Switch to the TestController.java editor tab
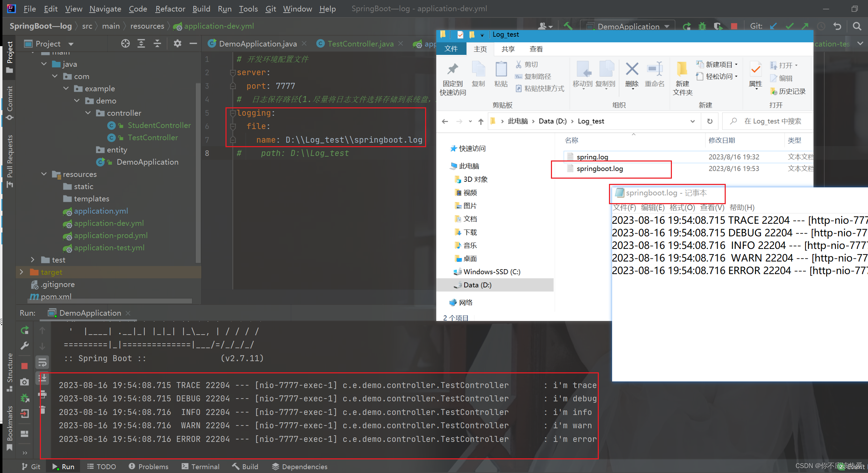The width and height of the screenshot is (868, 473). pos(360,44)
